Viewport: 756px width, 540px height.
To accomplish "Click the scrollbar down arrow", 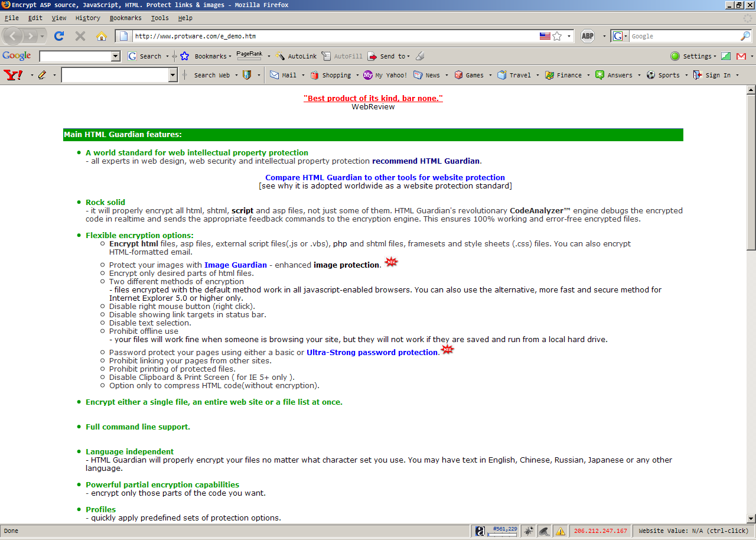I will coord(751,518).
